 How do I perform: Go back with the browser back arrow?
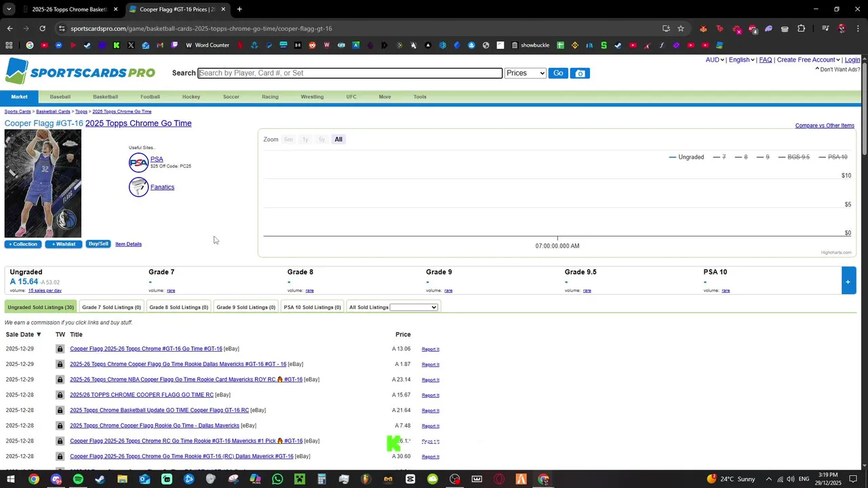point(9,28)
